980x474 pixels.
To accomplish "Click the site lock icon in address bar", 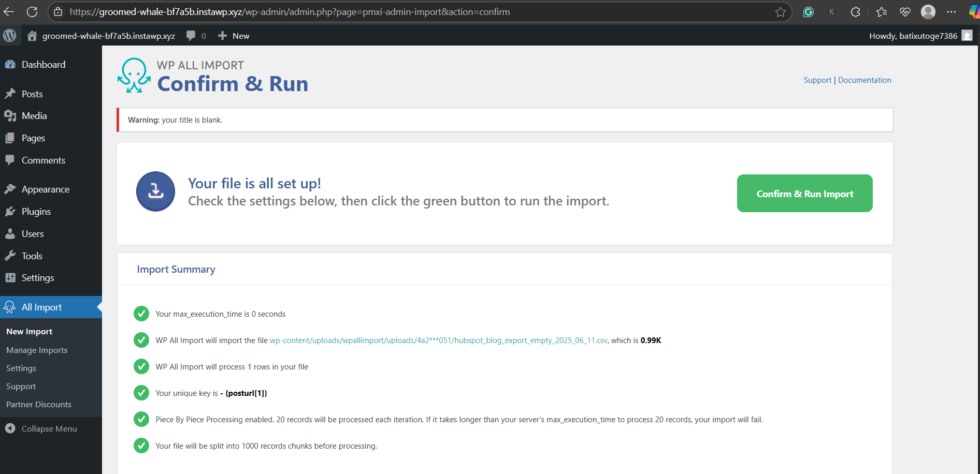I will 58,11.
